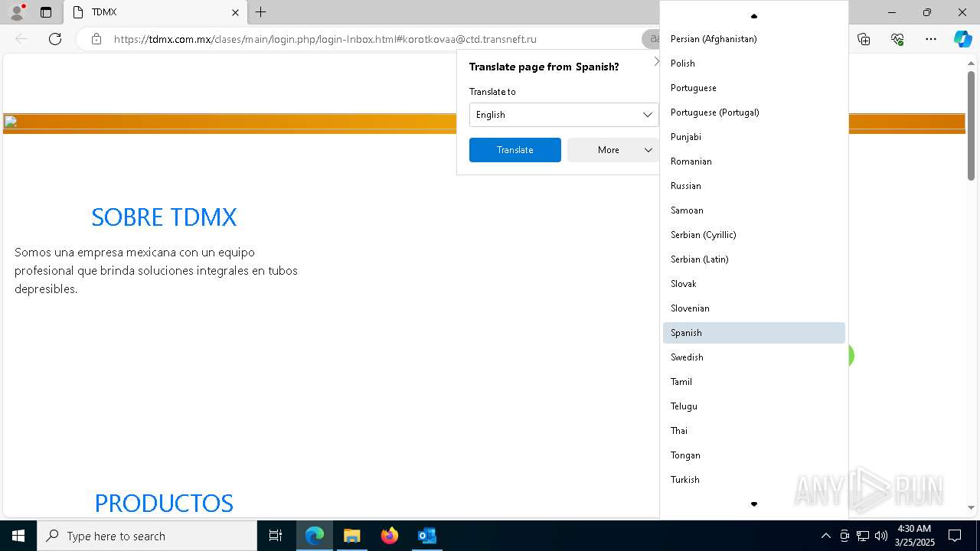Choose Portuguese language option
Screen dimensions: 980x551
point(754,88)
